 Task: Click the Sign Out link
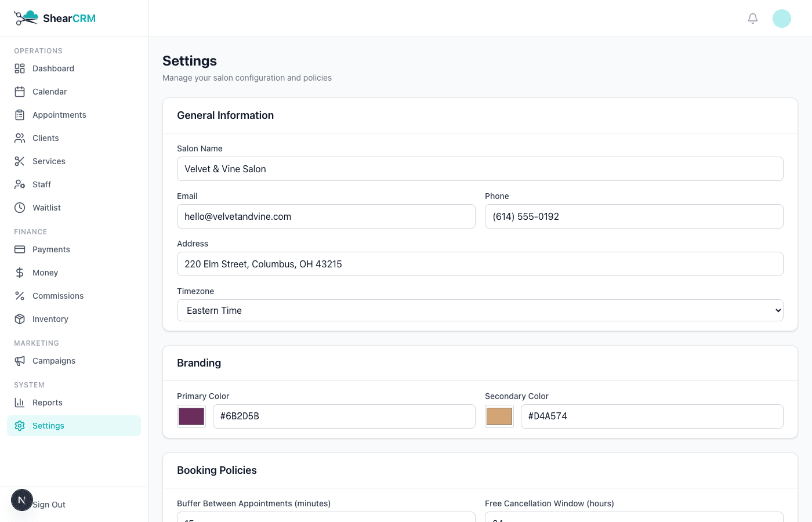49,505
